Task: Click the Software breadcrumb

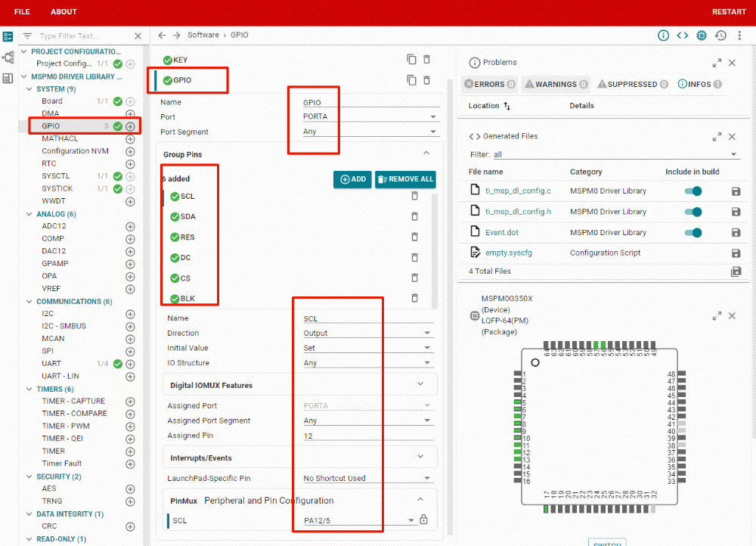Action: click(203, 36)
